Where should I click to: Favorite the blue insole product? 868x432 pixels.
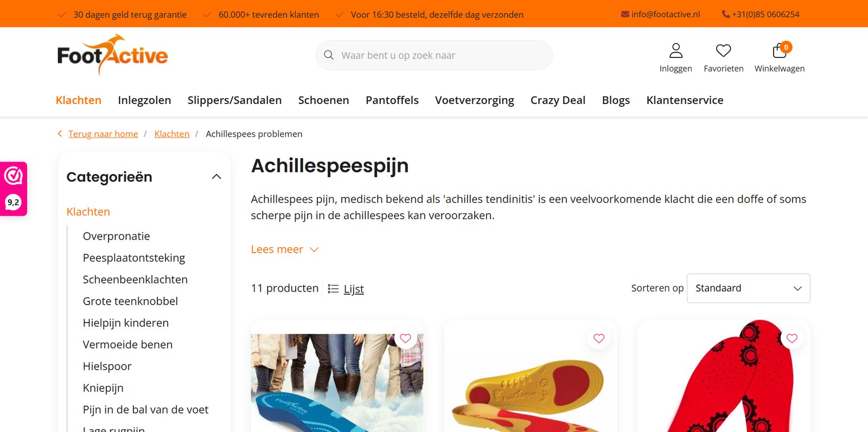405,339
